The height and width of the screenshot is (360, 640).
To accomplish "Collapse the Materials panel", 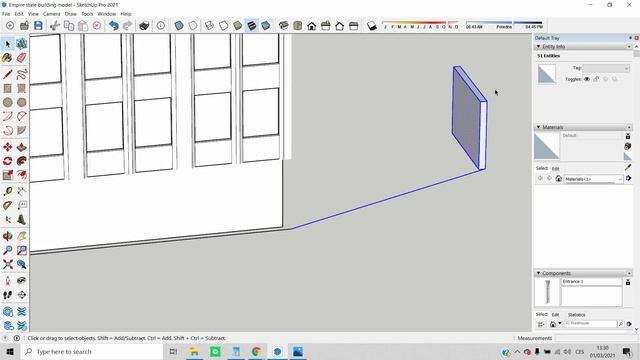I will (538, 127).
